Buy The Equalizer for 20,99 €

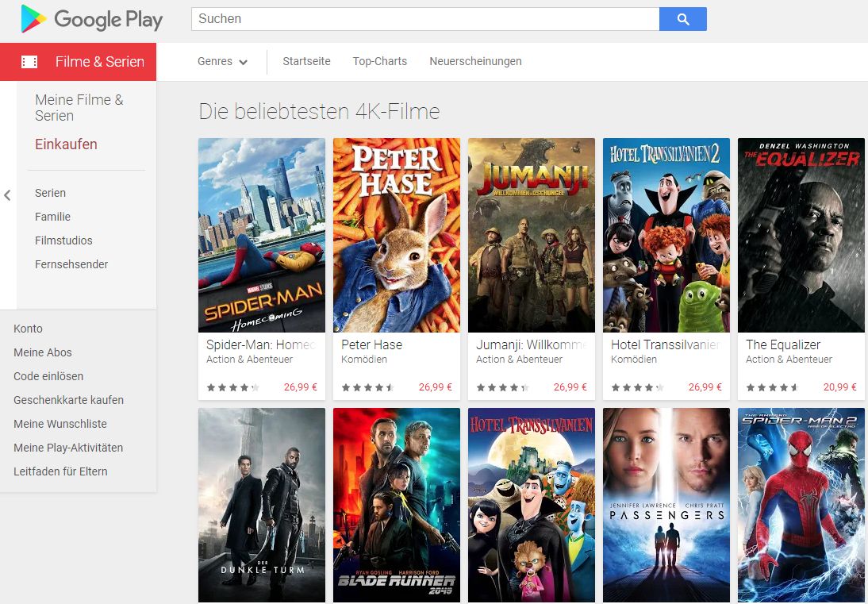[839, 387]
